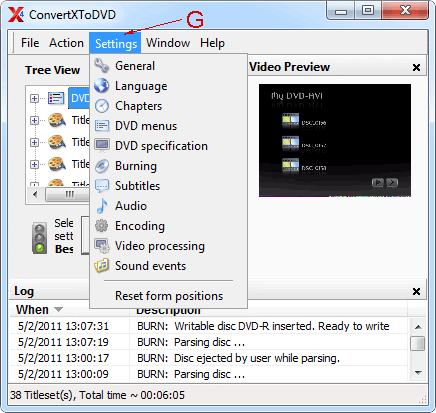Click log scrollbar up arrow
This screenshot has width=436, height=413.
[x=418, y=327]
